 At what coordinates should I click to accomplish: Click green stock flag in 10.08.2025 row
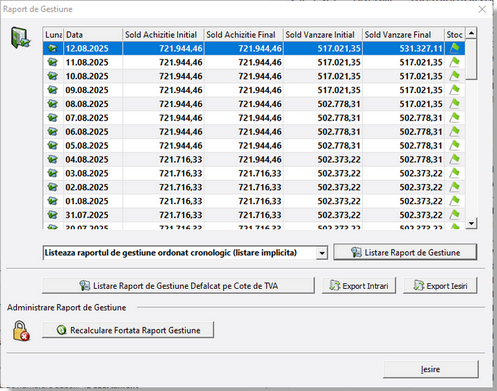[x=455, y=76]
